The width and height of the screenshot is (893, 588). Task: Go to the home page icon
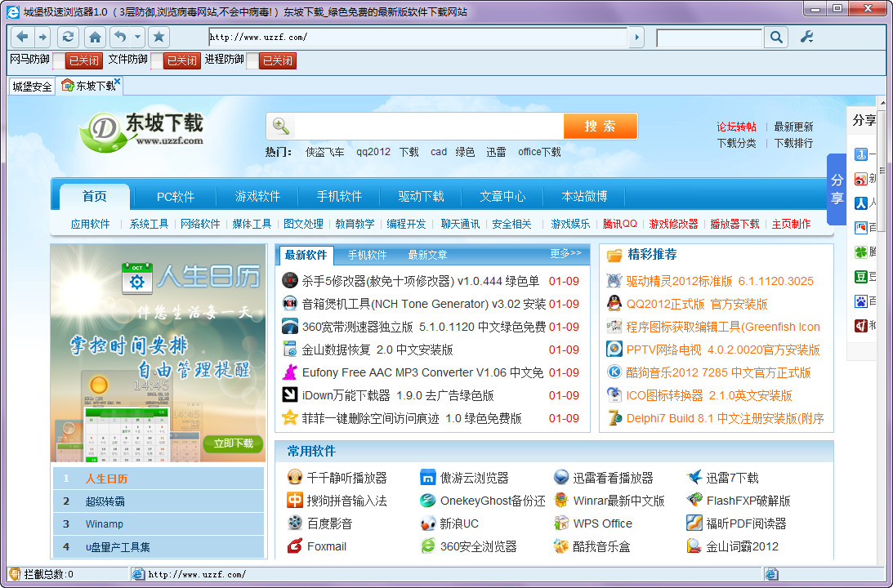point(95,38)
